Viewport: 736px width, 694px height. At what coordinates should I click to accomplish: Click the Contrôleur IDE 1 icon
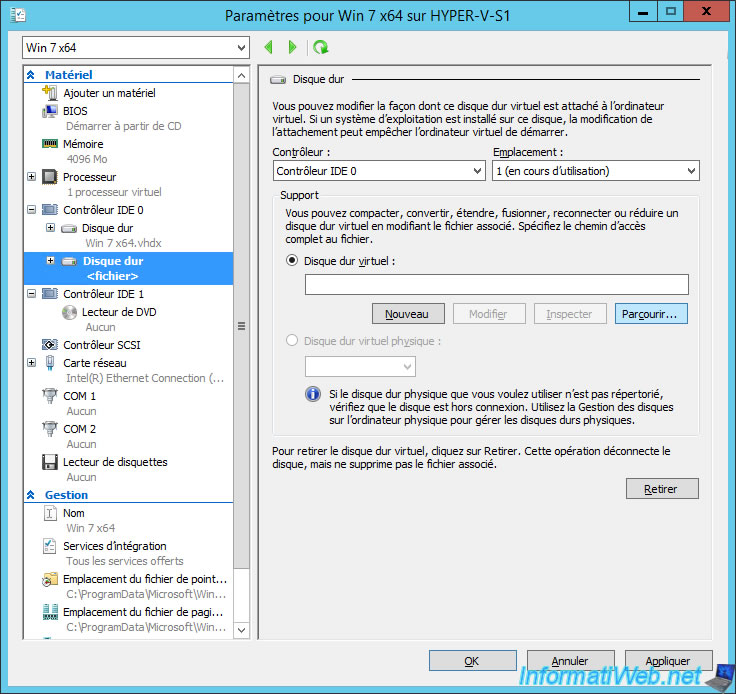point(50,294)
